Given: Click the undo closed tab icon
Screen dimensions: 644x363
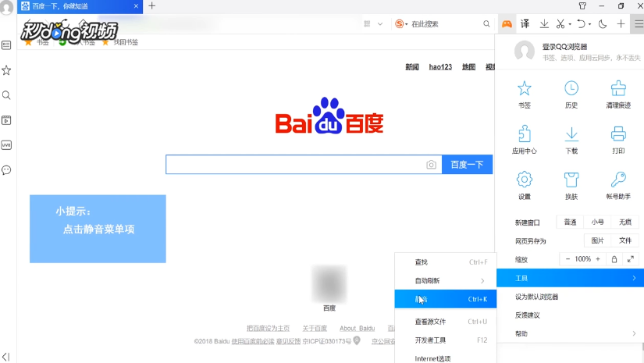Looking at the screenshot, I should [581, 24].
